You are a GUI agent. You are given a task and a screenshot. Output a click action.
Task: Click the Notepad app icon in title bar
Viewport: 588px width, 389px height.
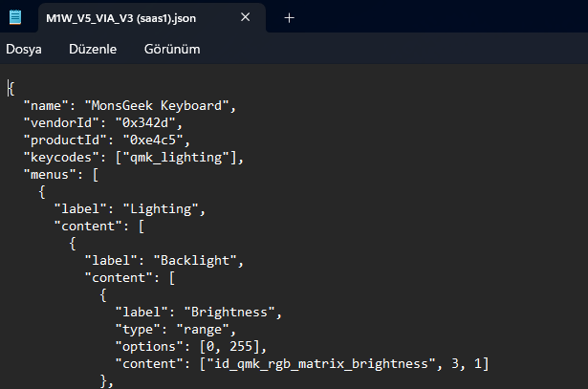[x=15, y=17]
